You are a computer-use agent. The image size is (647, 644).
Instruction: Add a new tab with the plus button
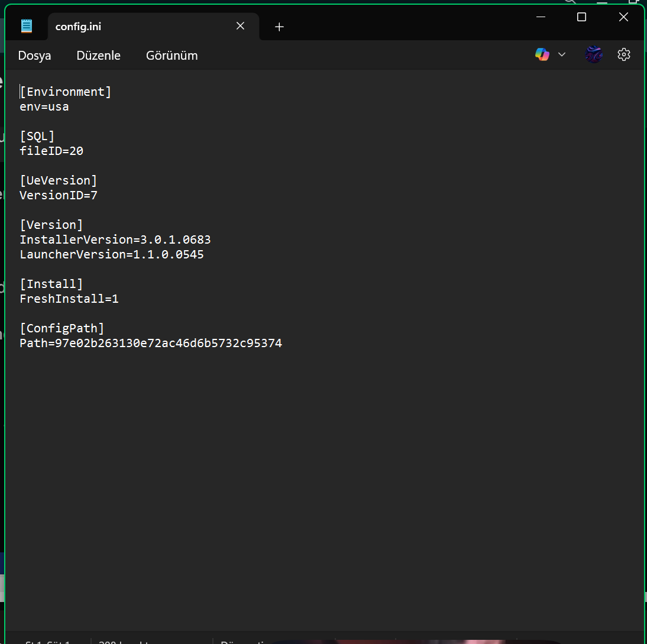[279, 27]
